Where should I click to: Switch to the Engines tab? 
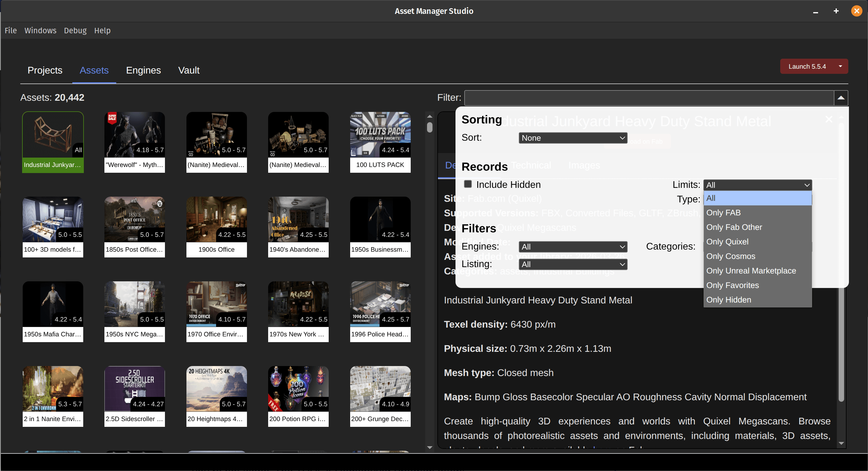coord(143,70)
